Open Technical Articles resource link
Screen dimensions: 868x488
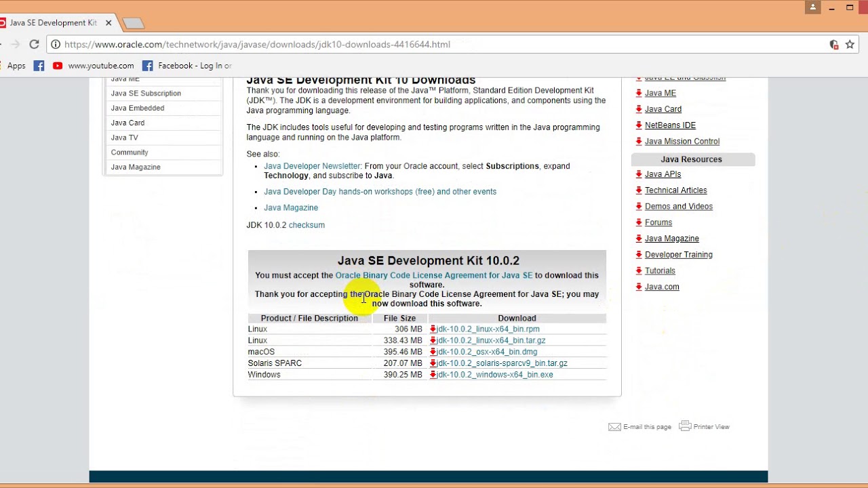(x=675, y=190)
